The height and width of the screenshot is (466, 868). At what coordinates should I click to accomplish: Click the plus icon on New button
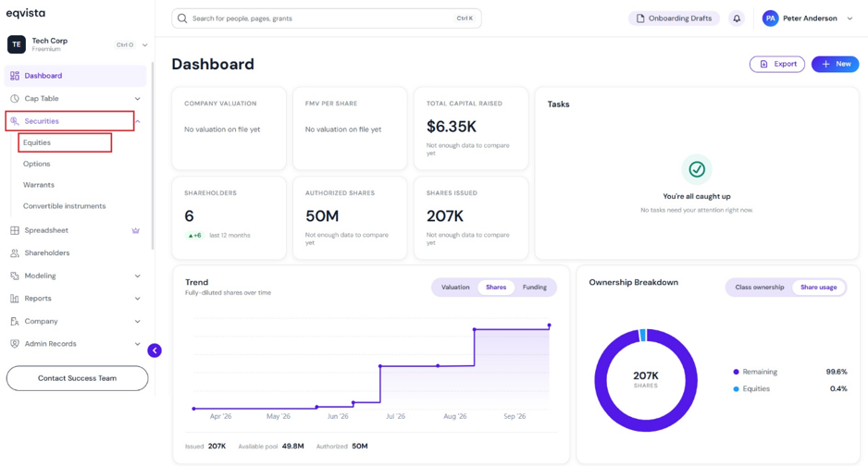click(x=825, y=64)
